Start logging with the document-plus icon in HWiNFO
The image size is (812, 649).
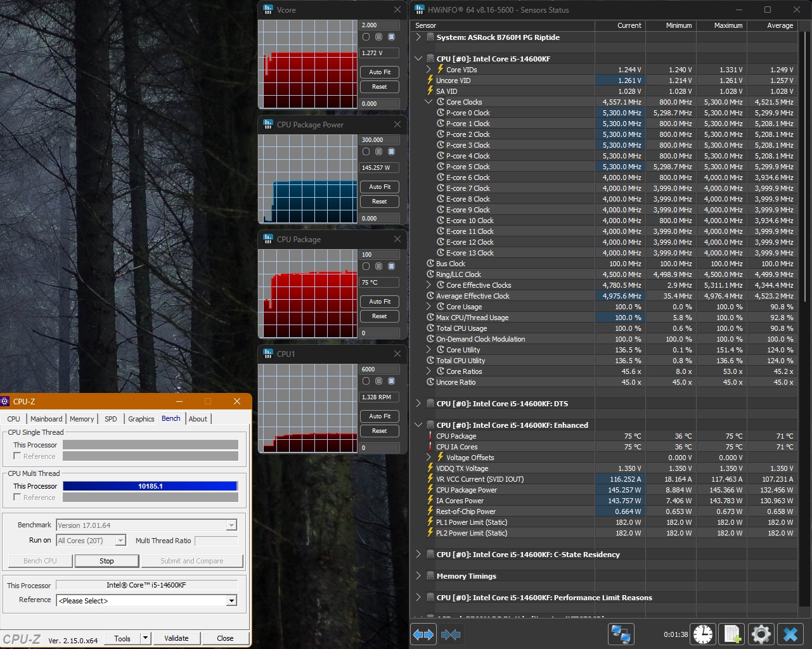[732, 634]
